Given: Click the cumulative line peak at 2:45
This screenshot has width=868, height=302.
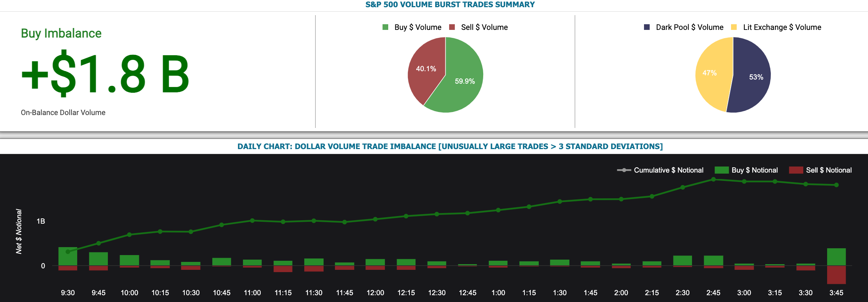Looking at the screenshot, I should coord(713,179).
